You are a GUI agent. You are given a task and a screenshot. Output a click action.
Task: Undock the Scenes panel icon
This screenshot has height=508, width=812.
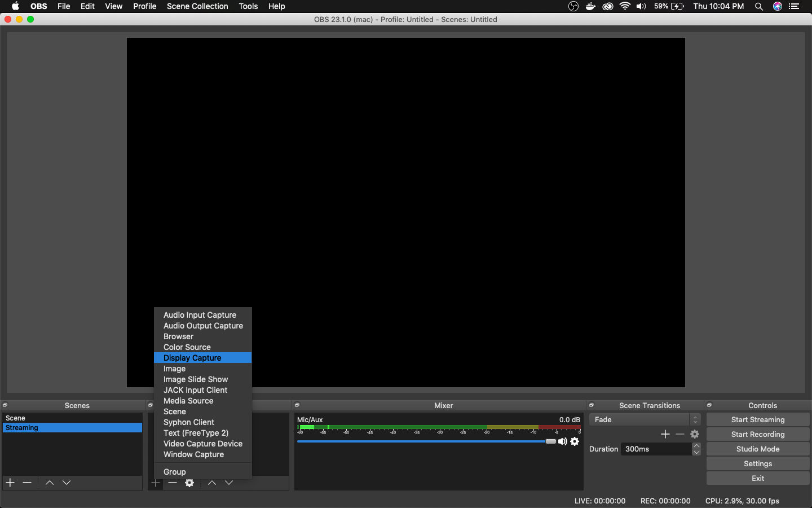[x=5, y=405]
